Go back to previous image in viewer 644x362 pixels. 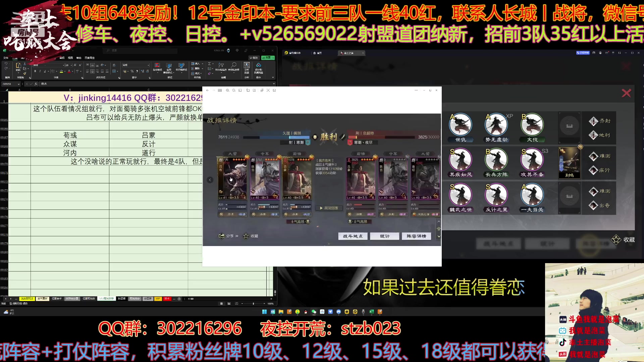click(x=207, y=90)
